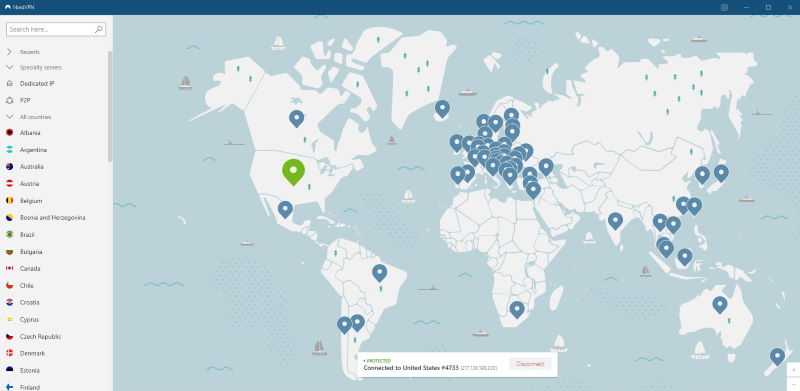Click the Czech Republic flag icon
This screenshot has width=800, height=391.
[x=9, y=336]
